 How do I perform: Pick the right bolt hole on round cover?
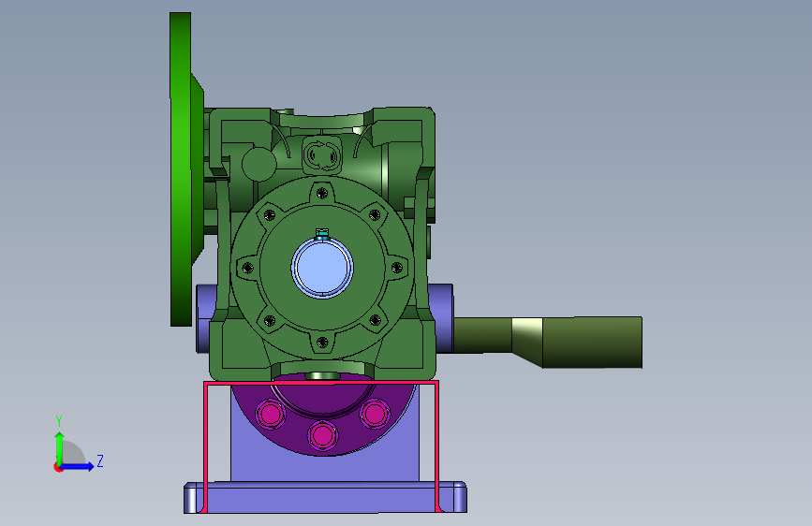[x=397, y=268]
